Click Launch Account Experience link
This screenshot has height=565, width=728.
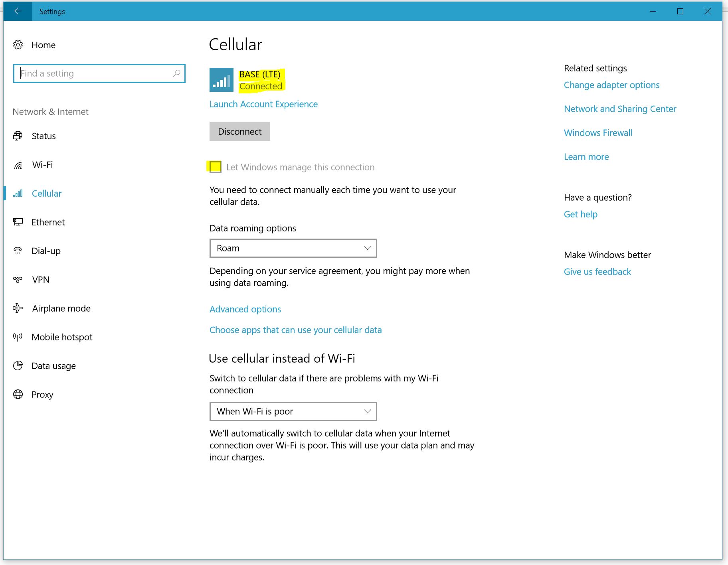263,104
